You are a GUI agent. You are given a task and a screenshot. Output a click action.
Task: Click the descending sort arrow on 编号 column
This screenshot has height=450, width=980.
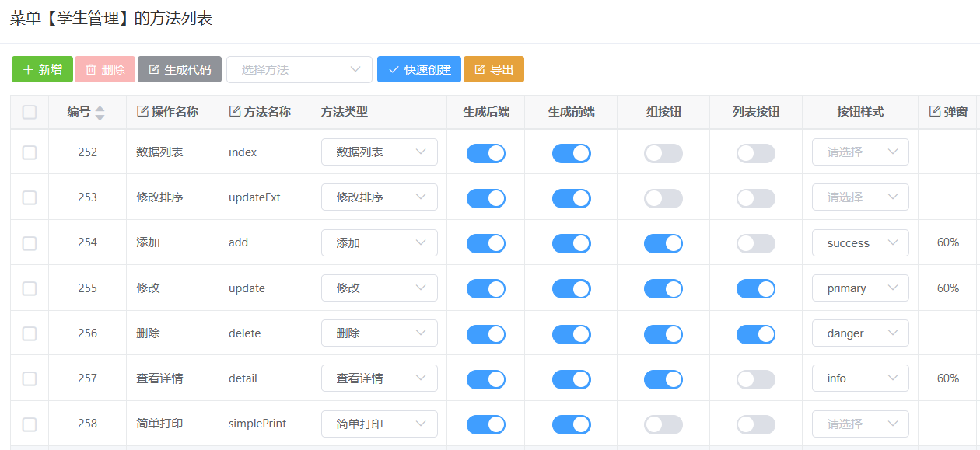100,117
